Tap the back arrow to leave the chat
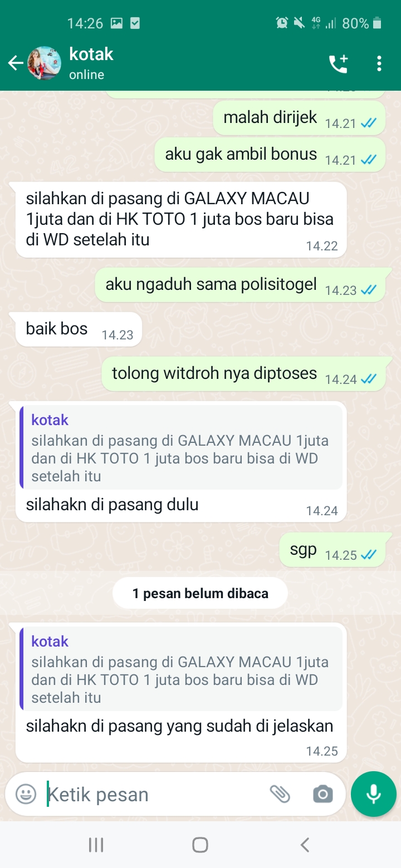This screenshot has height=868, width=401. tap(16, 63)
